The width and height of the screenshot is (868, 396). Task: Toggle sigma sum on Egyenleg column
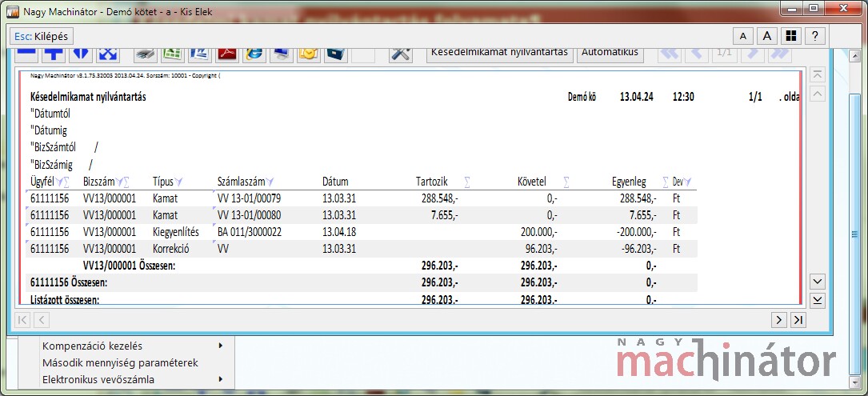[x=666, y=182]
